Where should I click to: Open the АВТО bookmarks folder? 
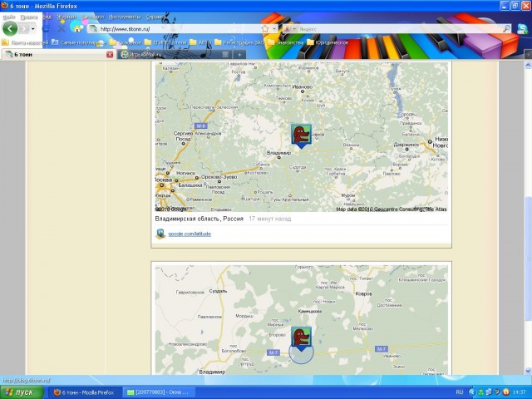point(200,42)
